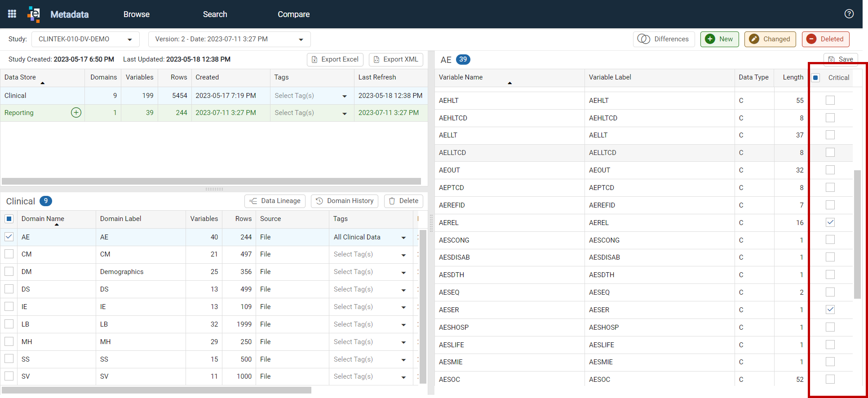Uncheck Critical for AESER variable
868x398 pixels.
(x=830, y=310)
